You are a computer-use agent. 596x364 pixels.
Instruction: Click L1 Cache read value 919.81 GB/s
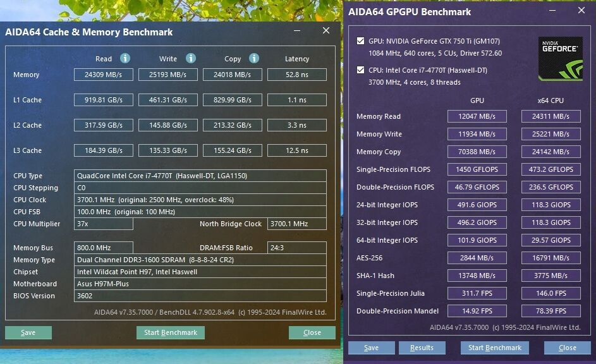click(x=104, y=100)
